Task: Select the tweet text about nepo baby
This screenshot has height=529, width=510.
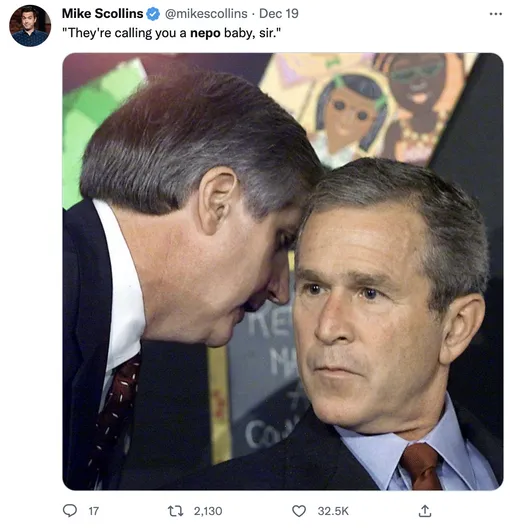Action: (x=171, y=33)
